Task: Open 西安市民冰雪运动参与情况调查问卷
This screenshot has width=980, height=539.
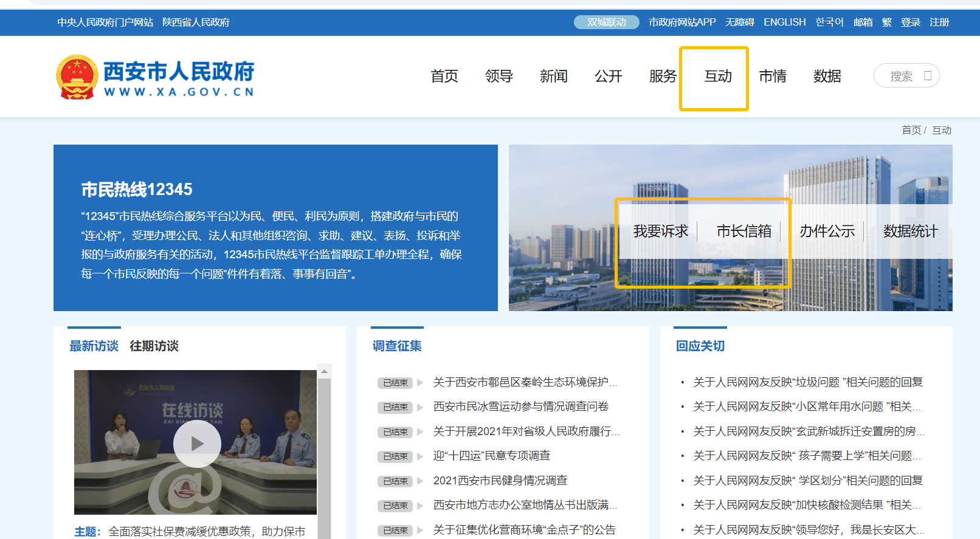Action: (521, 407)
